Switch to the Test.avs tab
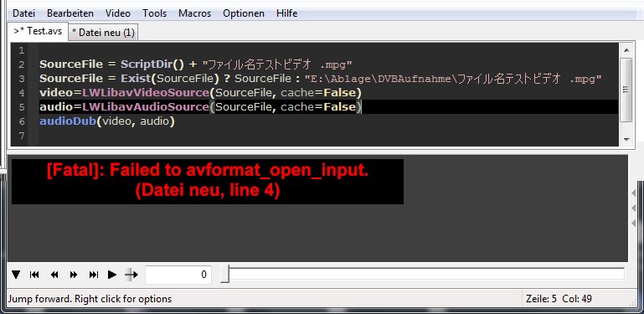 [x=38, y=31]
